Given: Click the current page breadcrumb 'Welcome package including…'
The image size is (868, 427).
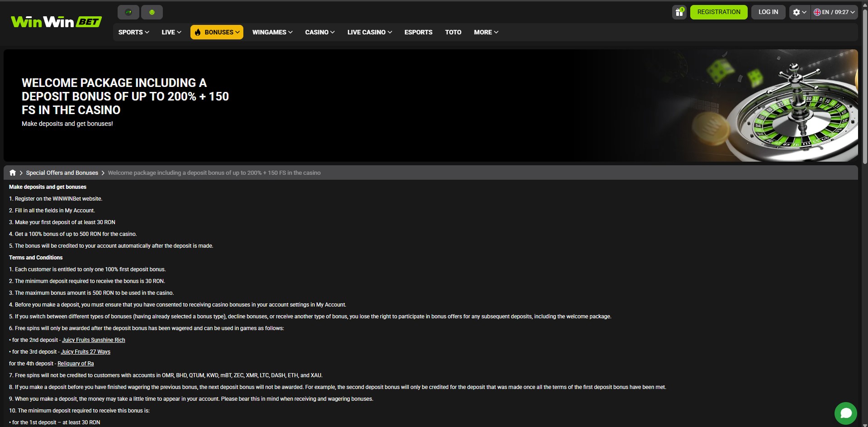Looking at the screenshot, I should point(214,173).
